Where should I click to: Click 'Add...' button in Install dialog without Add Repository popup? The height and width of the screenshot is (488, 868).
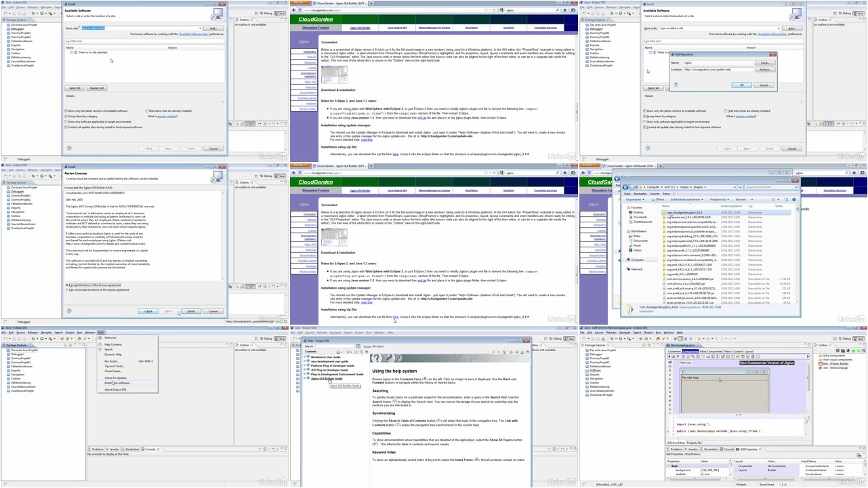(x=213, y=28)
